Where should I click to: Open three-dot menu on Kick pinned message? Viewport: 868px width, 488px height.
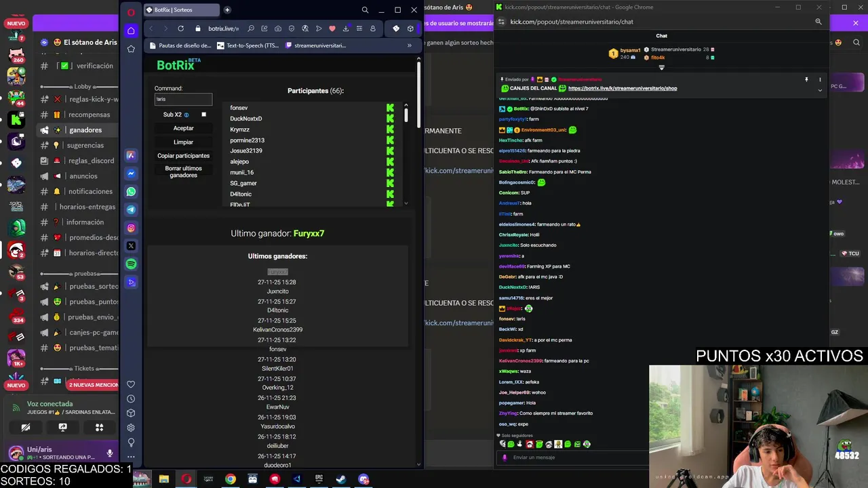tap(820, 79)
